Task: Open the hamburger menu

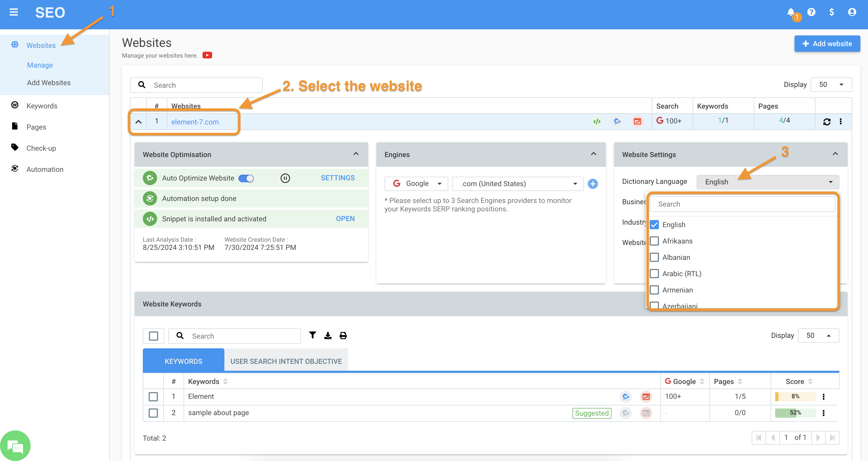Action: tap(14, 12)
